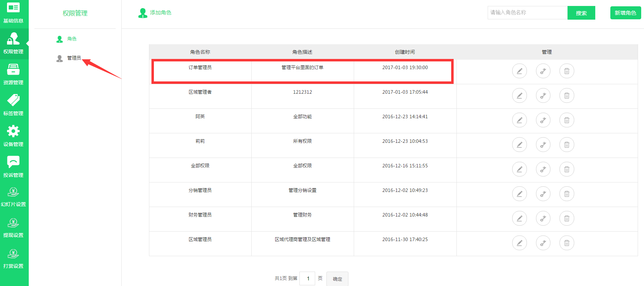Edit the 财务管理员 role with pencil icon
This screenshot has height=286, width=644.
coord(519,219)
